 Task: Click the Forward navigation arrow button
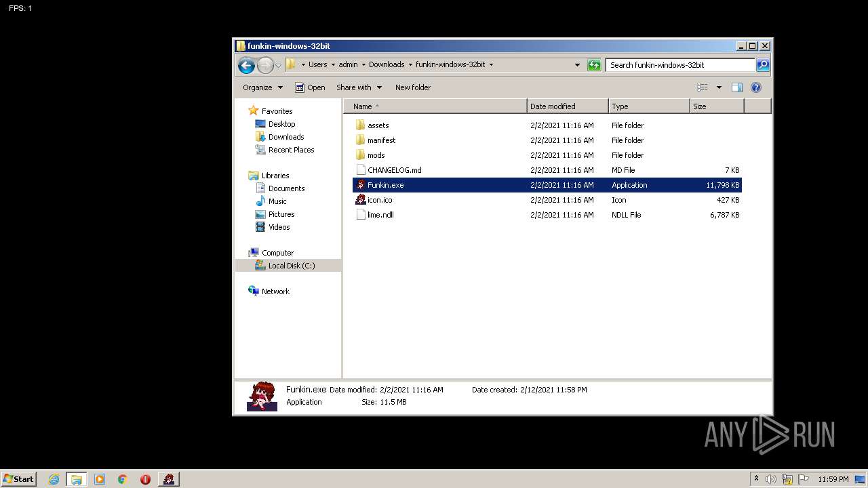pyautogui.click(x=265, y=65)
